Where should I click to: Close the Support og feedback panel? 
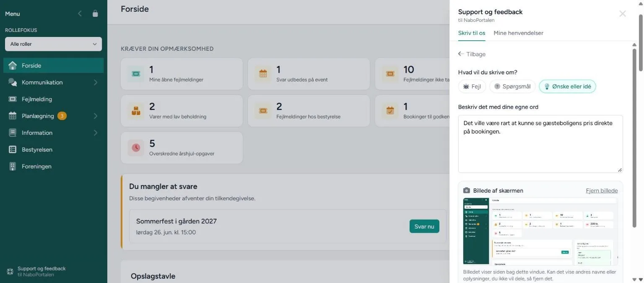[x=623, y=13]
